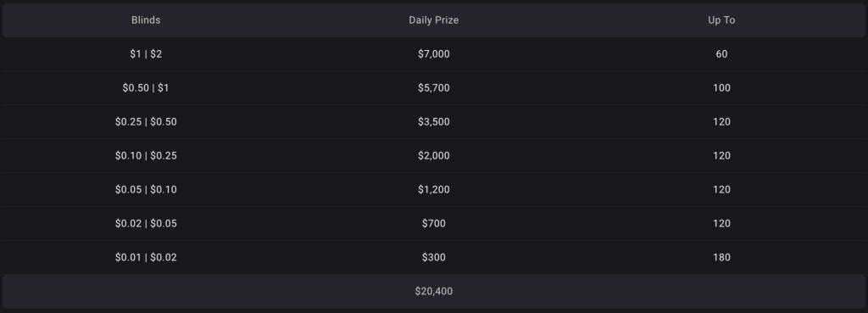The height and width of the screenshot is (313, 868).
Task: Click the Daily Prize column header
Action: (x=433, y=20)
